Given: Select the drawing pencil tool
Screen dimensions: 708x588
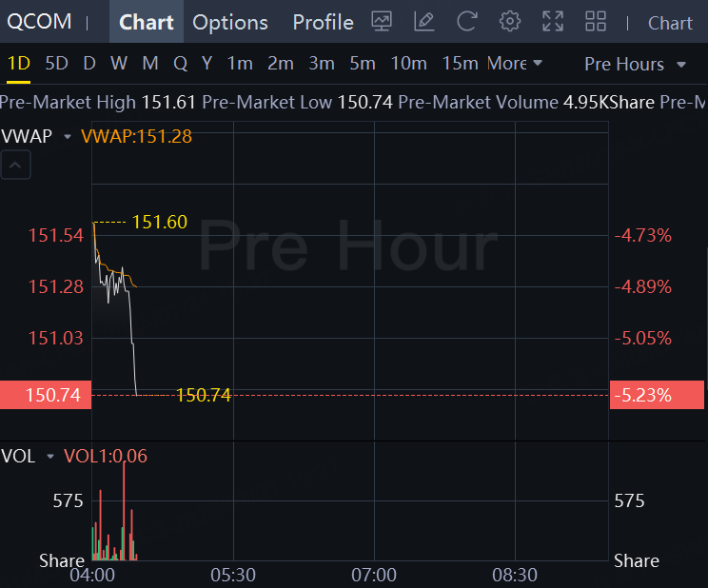Looking at the screenshot, I should tap(424, 22).
